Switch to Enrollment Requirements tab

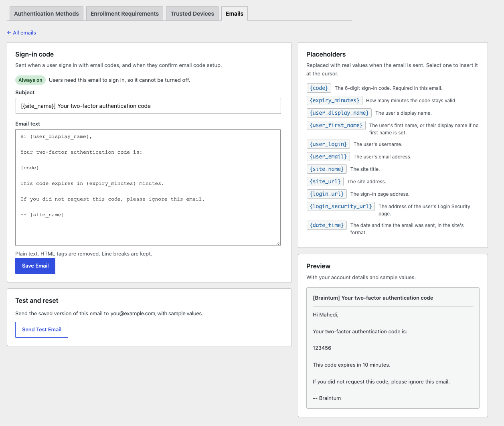[x=125, y=14]
